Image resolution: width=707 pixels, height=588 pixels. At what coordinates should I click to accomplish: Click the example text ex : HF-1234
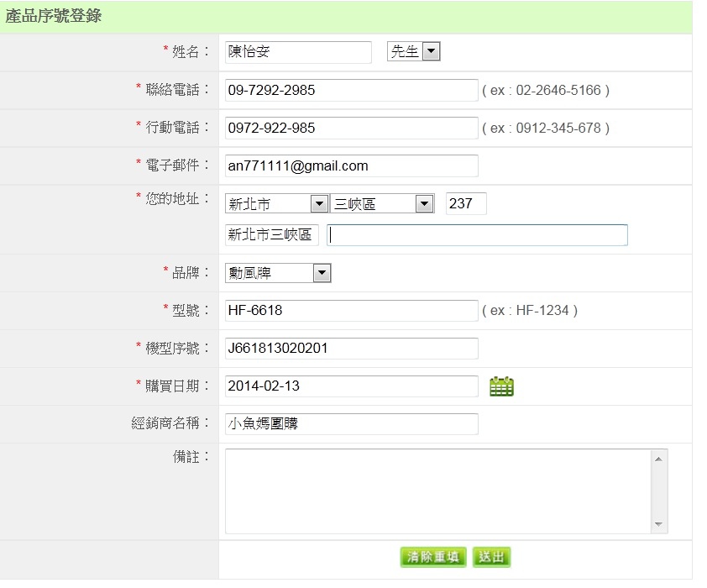point(530,310)
